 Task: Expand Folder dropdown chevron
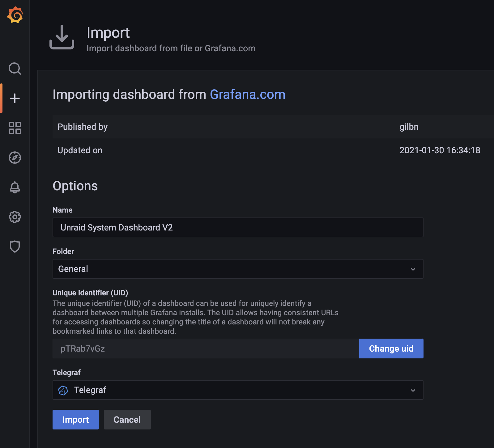tap(413, 269)
